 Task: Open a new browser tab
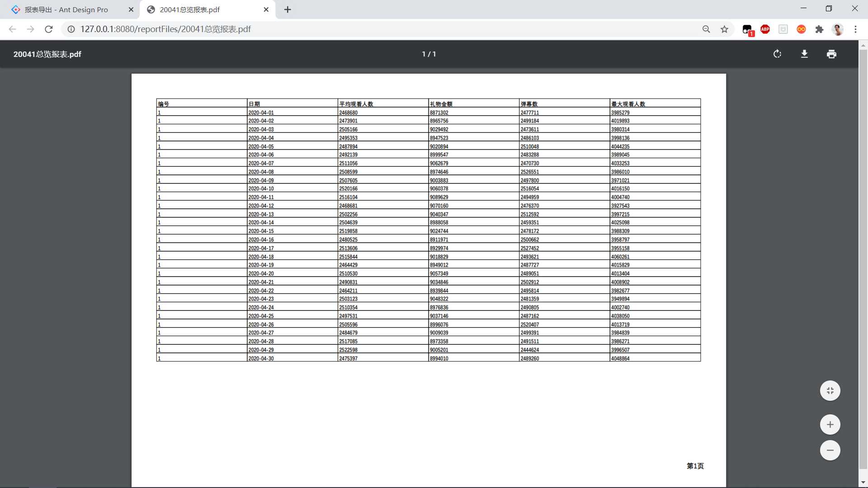pos(288,9)
